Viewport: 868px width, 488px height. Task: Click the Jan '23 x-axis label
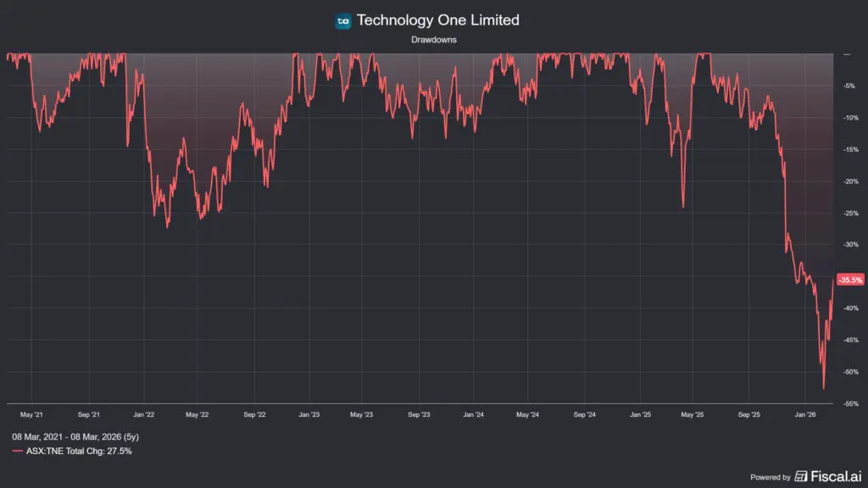[309, 415]
